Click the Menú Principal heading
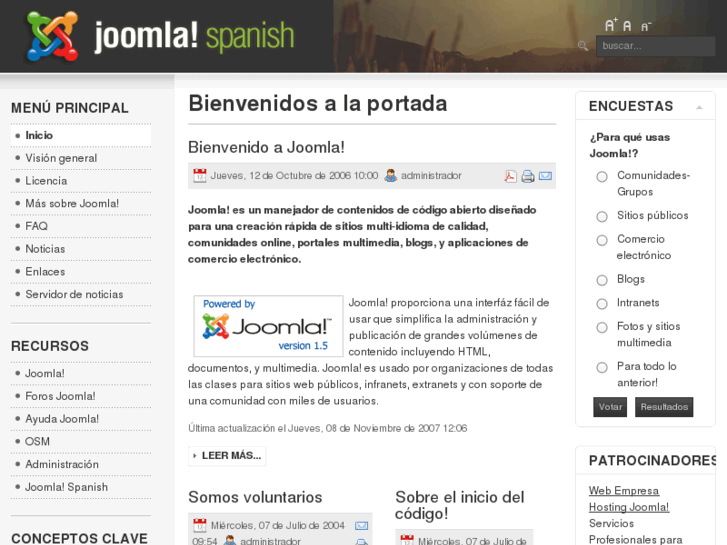This screenshot has height=545, width=727. (70, 108)
